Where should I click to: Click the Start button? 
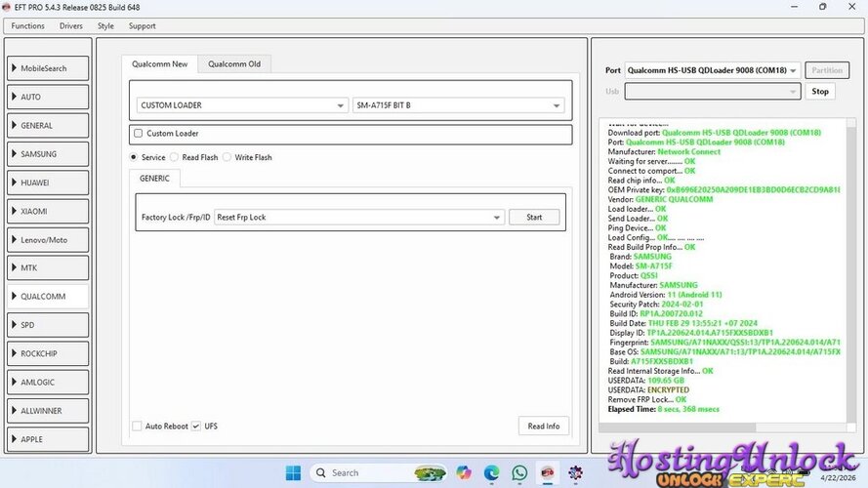pyautogui.click(x=534, y=218)
